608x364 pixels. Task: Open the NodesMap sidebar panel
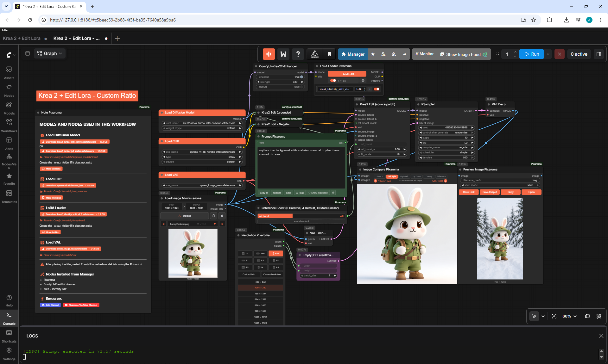point(9,161)
